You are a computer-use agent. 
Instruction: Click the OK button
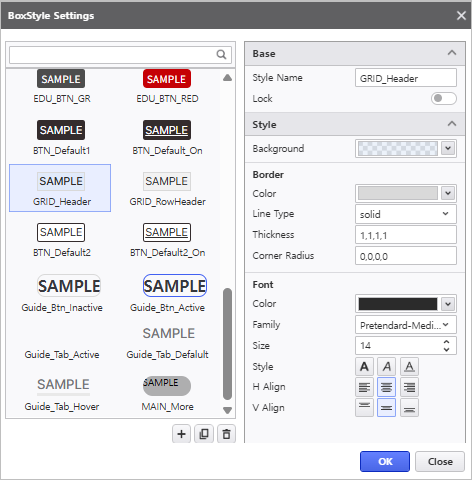[x=385, y=461]
